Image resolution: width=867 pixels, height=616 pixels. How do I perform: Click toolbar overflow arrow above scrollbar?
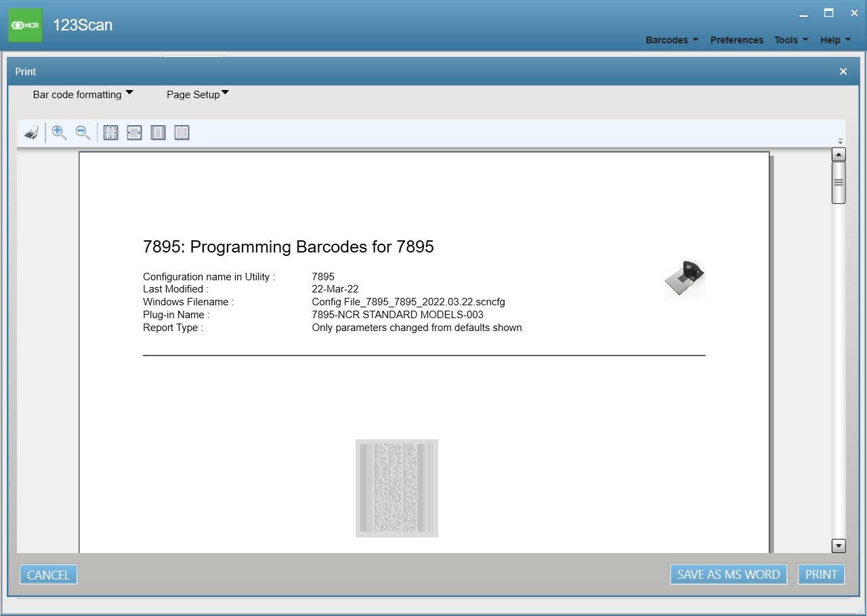tap(841, 141)
